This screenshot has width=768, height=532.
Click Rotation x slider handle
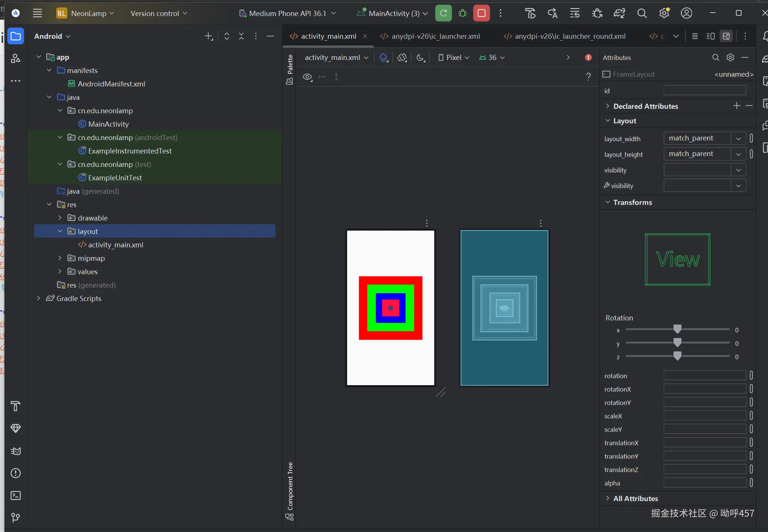tap(677, 329)
